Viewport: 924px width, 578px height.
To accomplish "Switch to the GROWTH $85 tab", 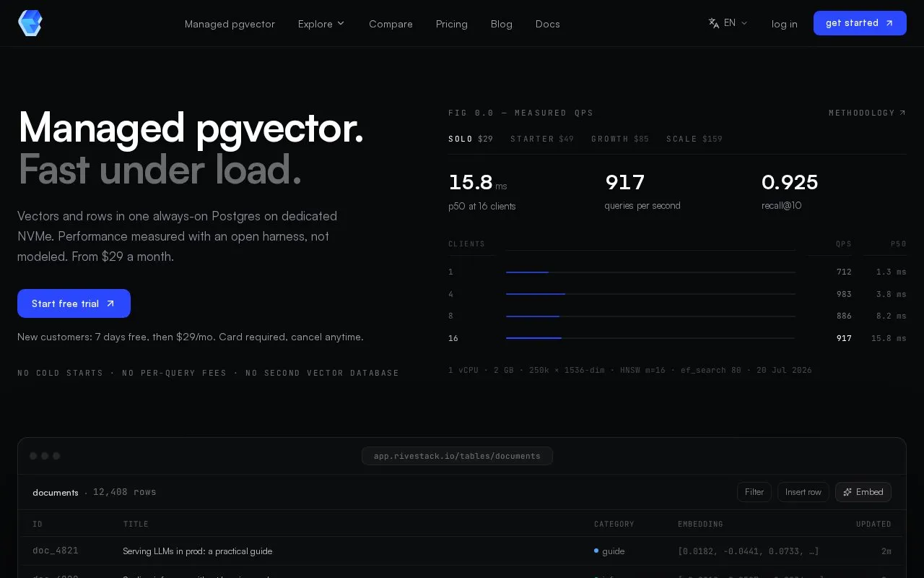I will [x=620, y=139].
